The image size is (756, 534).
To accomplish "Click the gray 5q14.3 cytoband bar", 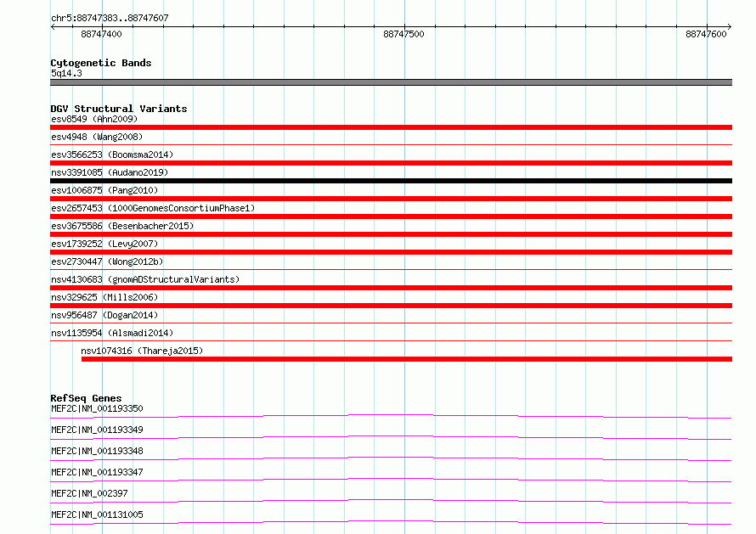I will pyautogui.click(x=391, y=82).
